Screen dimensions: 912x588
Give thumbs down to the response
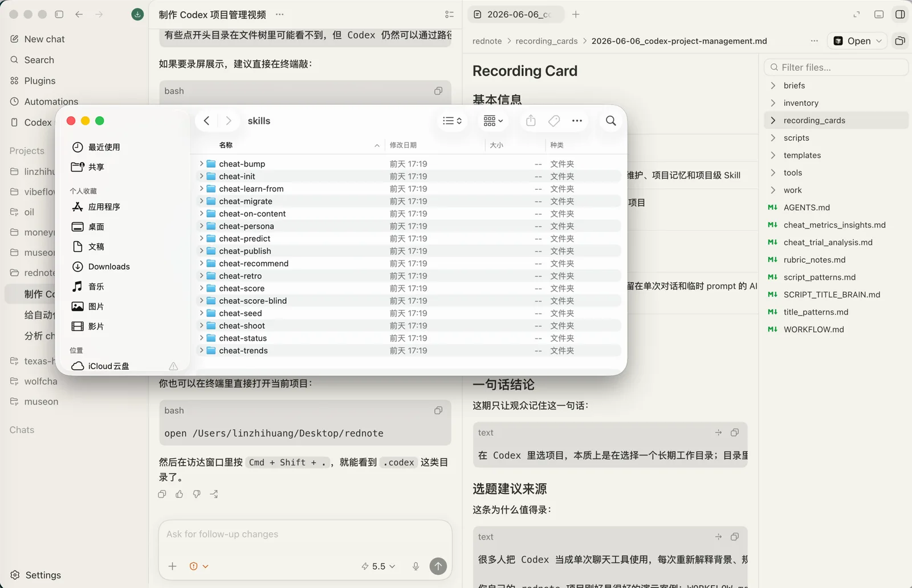tap(197, 494)
